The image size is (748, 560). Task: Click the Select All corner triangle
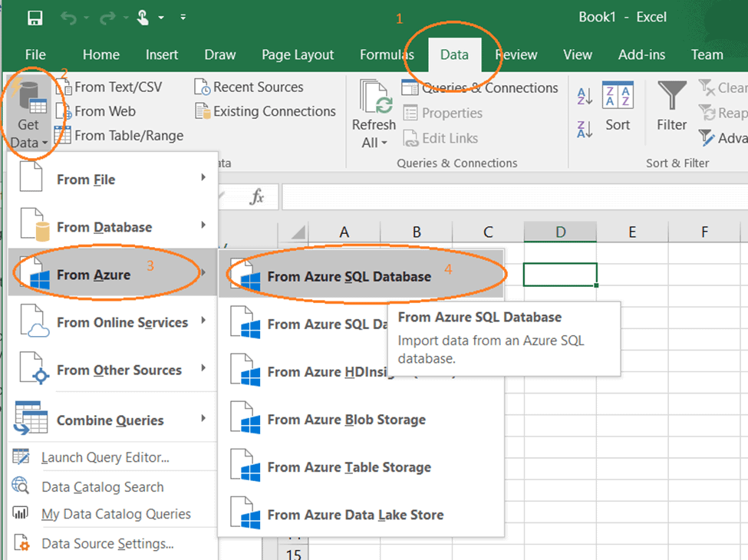[x=298, y=232]
